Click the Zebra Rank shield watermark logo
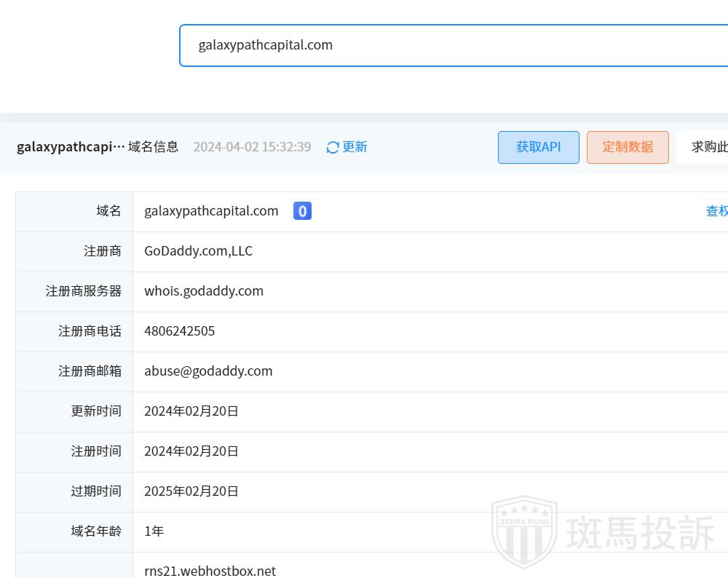 [x=524, y=533]
